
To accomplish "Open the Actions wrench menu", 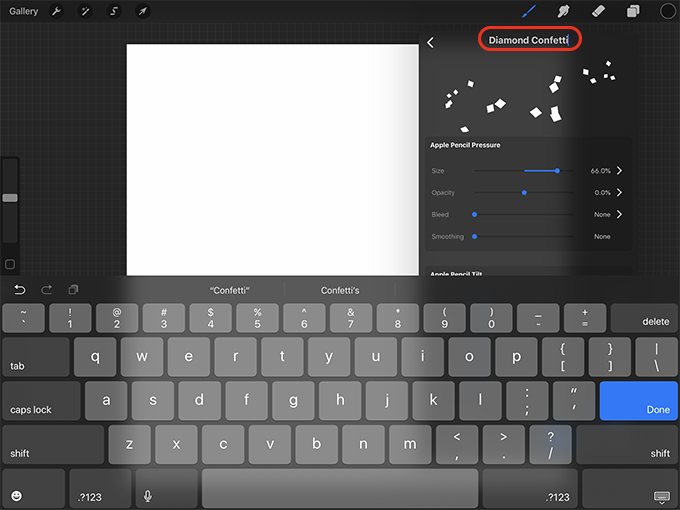I will (56, 11).
